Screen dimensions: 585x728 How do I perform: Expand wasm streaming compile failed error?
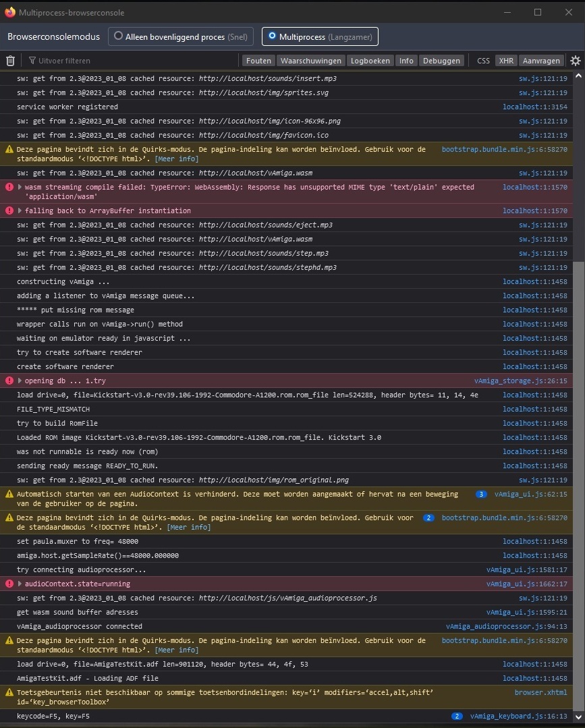click(x=20, y=187)
